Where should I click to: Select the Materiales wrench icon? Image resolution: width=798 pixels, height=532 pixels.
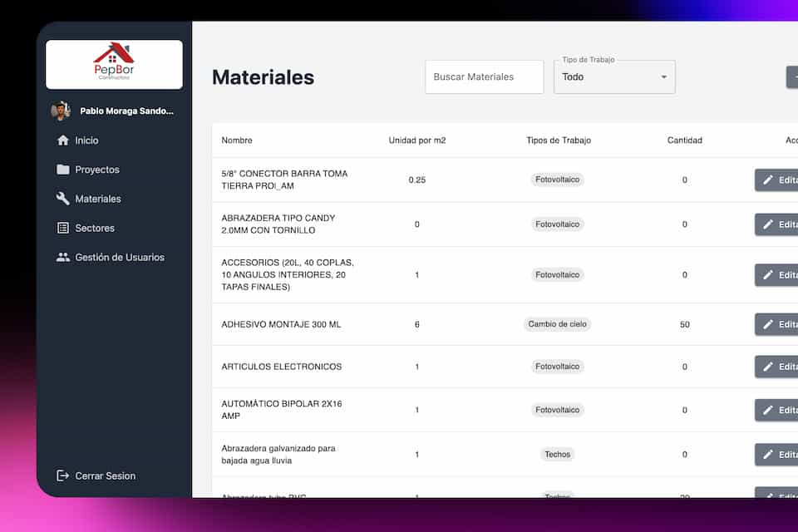[x=62, y=198]
